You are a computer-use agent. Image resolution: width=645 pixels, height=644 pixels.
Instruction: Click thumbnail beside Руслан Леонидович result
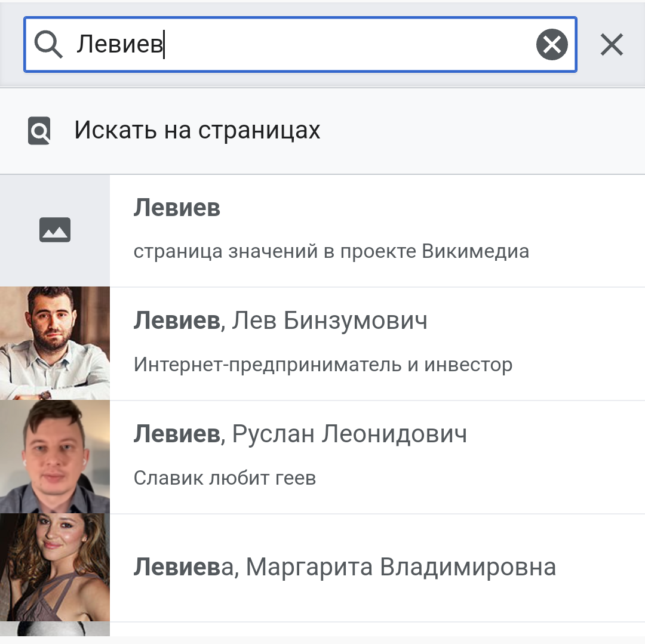(55, 457)
